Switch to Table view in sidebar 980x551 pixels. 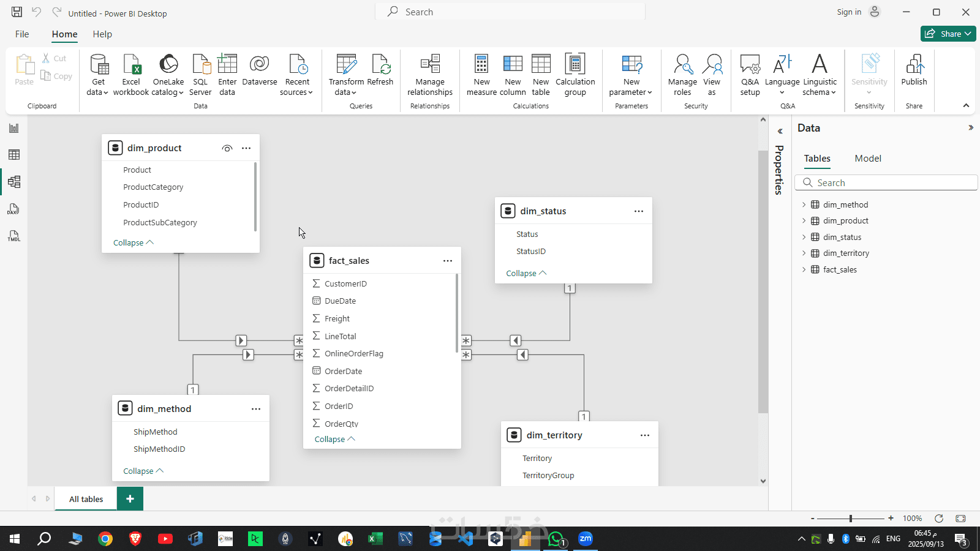coord(14,155)
